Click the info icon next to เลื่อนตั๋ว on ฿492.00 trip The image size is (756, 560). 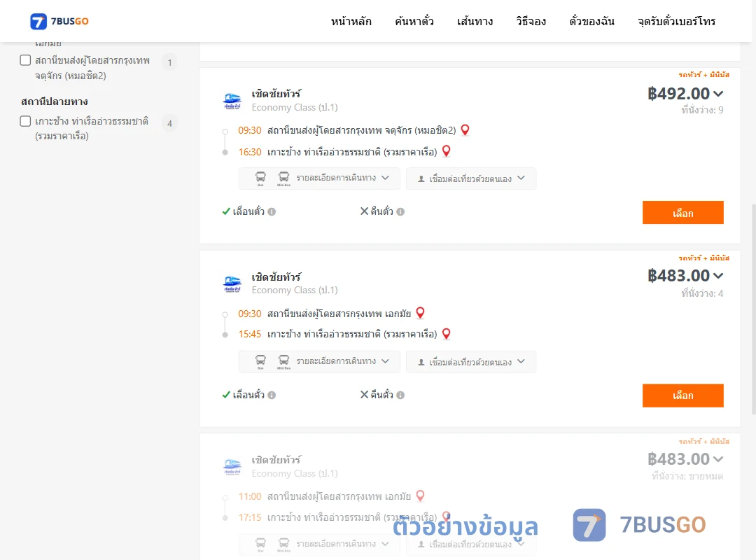(272, 211)
